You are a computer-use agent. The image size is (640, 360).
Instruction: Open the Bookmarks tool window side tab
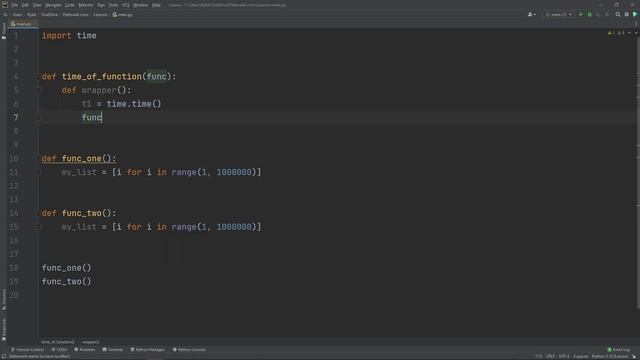coord(4,329)
